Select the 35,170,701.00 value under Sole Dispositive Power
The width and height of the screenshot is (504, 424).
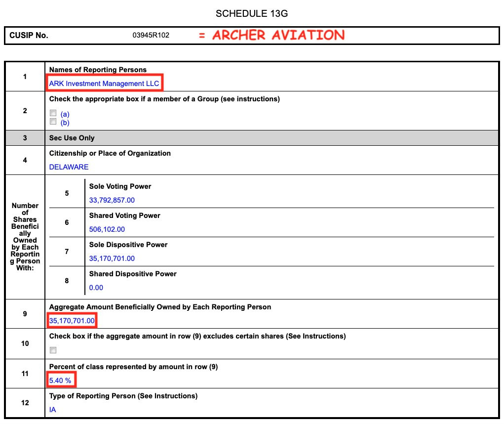(x=112, y=258)
